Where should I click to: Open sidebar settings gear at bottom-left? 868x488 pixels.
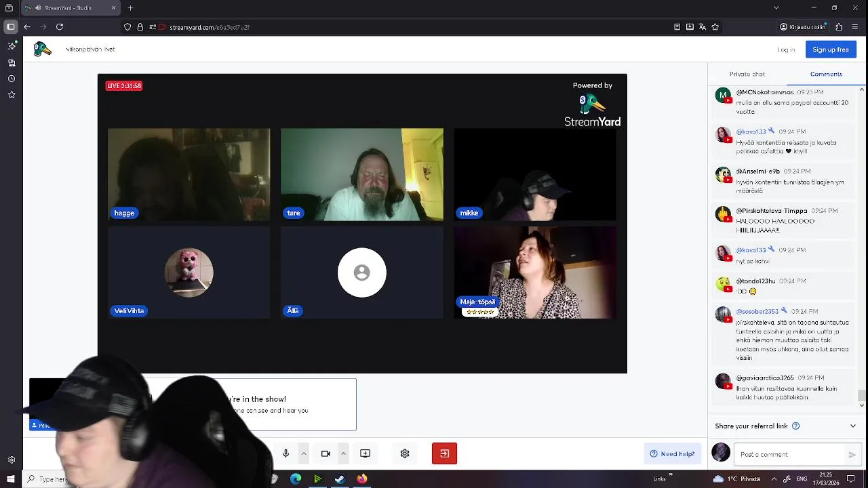tap(12, 460)
